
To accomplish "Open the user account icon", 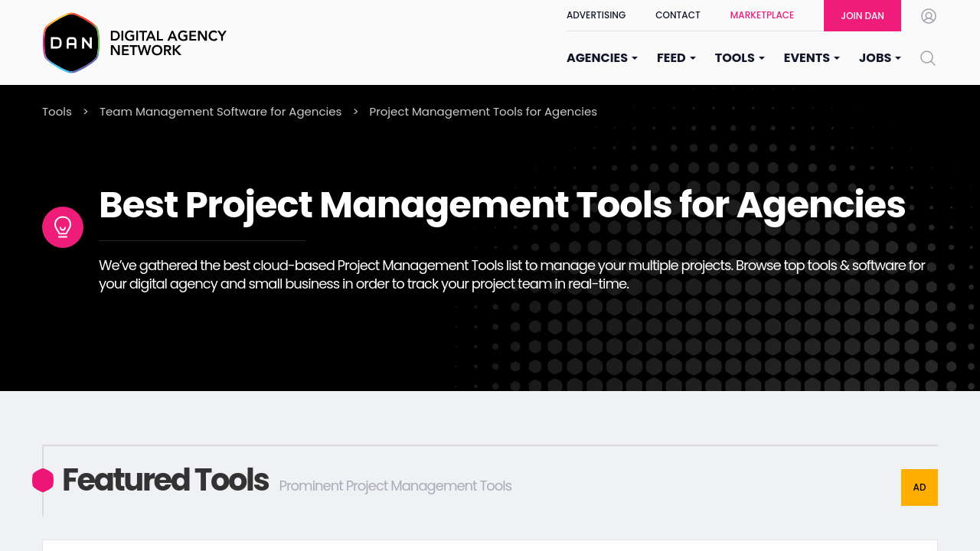I will (929, 16).
